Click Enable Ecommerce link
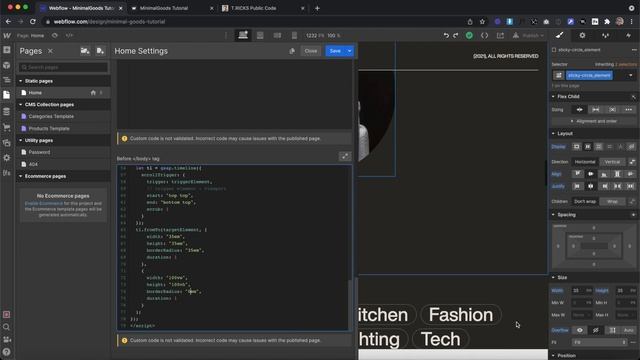 [x=43, y=203]
